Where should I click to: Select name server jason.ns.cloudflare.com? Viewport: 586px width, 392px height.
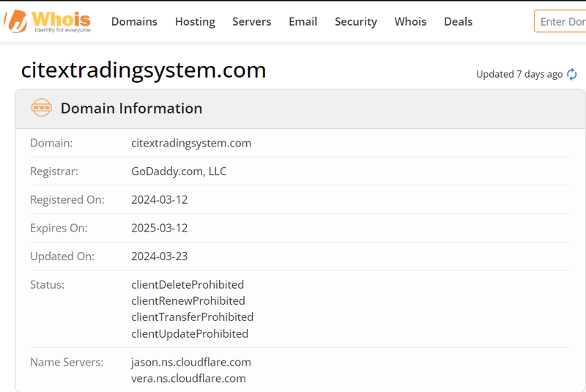coord(191,362)
